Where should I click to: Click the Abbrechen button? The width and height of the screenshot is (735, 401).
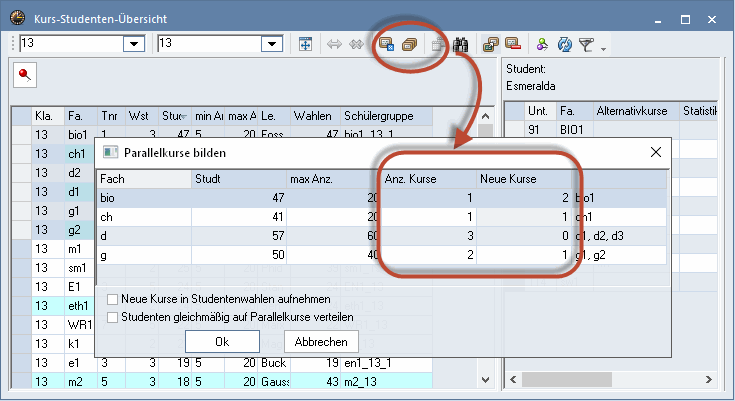coord(321,341)
